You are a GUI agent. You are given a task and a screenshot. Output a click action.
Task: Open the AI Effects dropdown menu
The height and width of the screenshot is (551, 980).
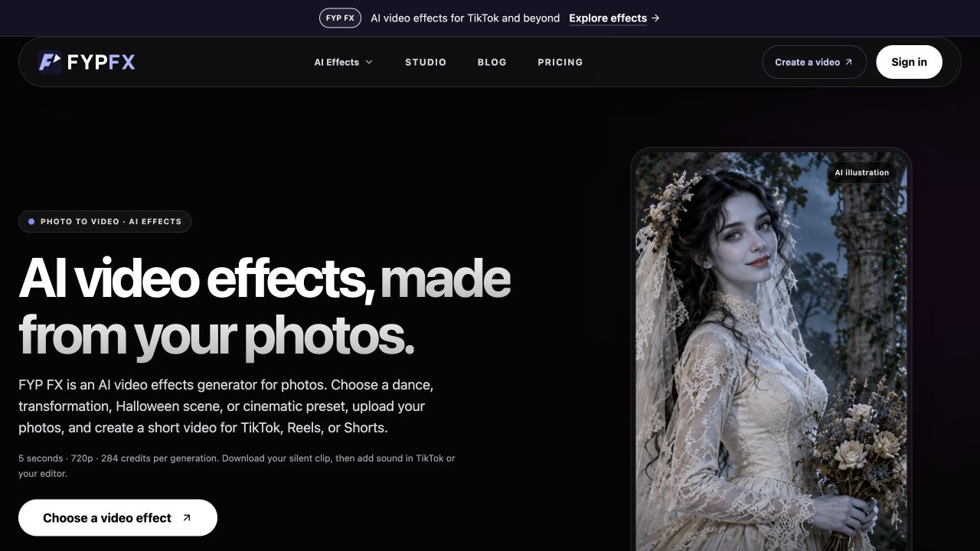click(x=343, y=62)
